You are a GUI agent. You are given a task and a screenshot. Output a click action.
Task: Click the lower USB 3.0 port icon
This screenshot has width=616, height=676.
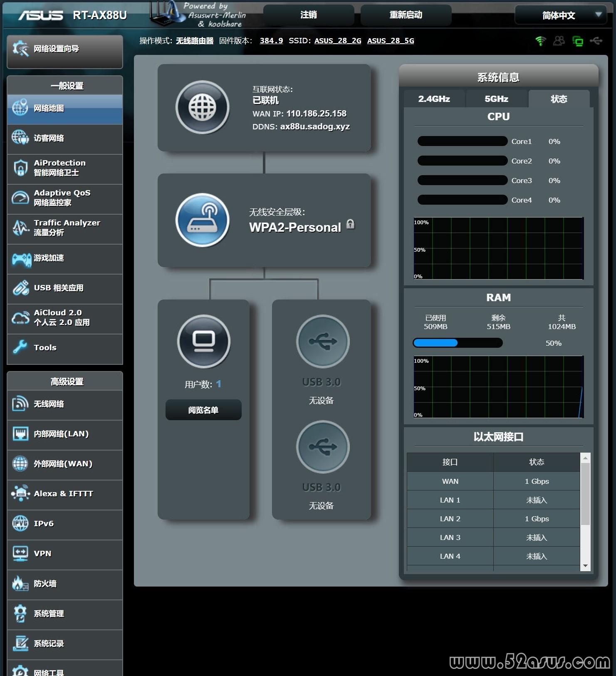(323, 447)
